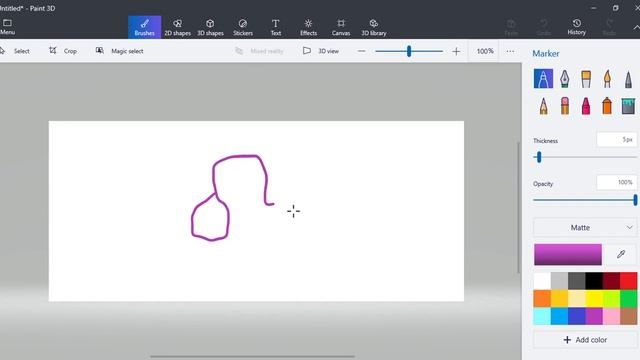Choose the white color swatch
This screenshot has height=360, width=640.
542,281
